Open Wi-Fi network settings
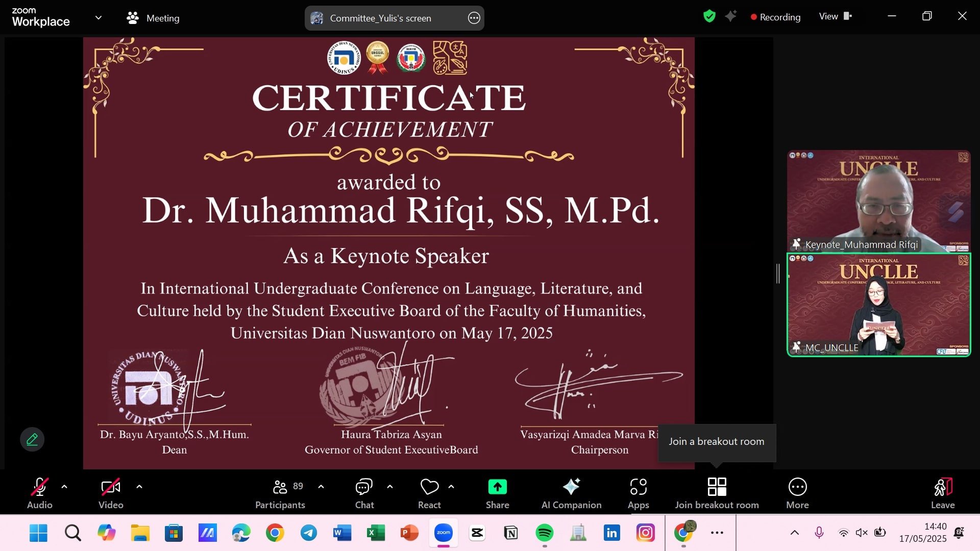Viewport: 980px width, 551px height. tap(844, 533)
